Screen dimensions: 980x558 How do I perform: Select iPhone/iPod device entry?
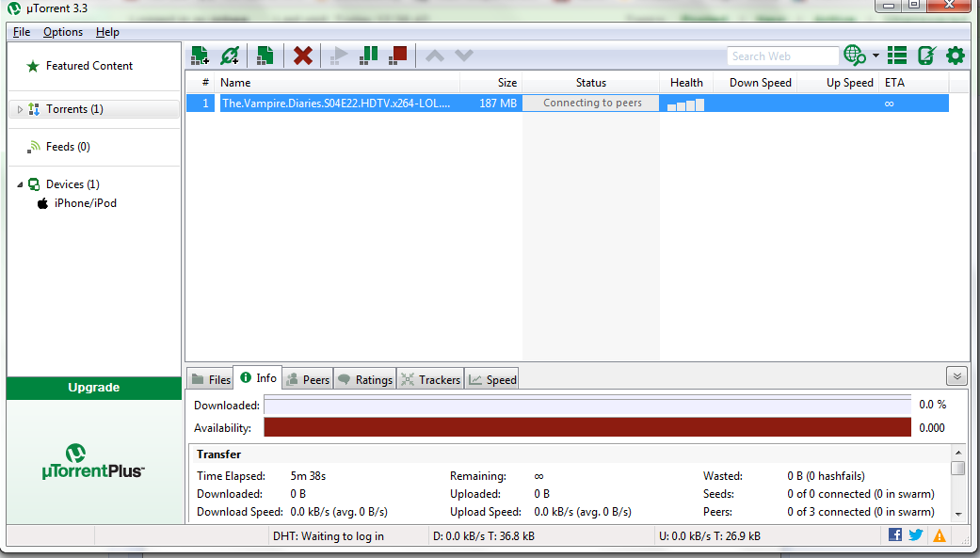85,203
